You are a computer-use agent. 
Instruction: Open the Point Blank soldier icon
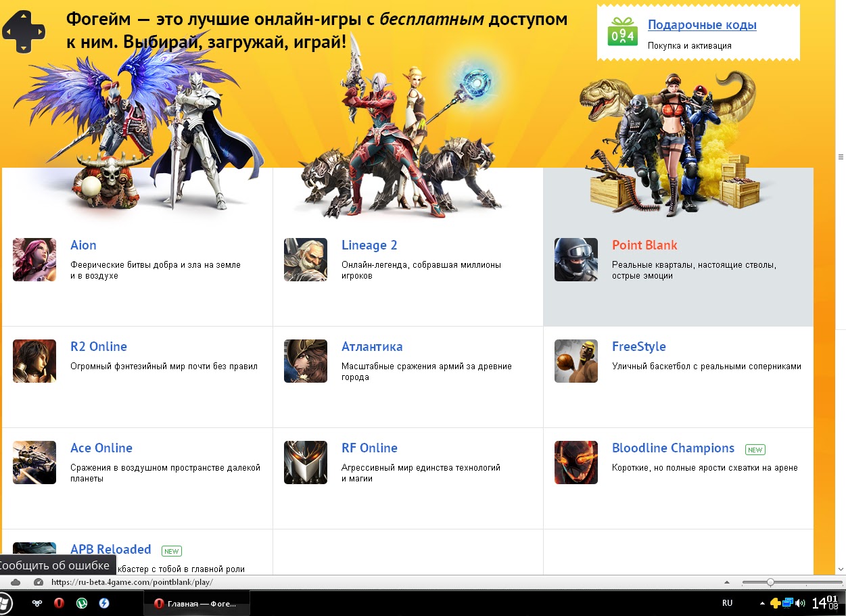(x=576, y=260)
